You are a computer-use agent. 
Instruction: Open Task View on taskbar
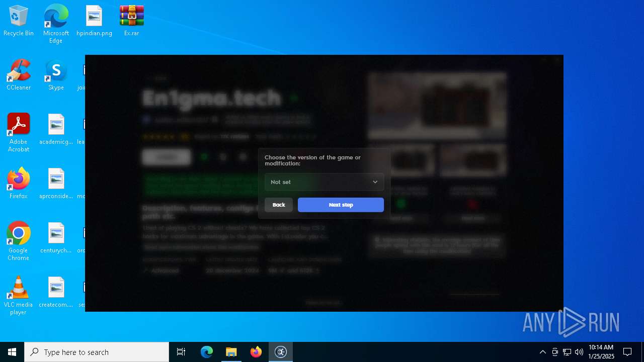(181, 352)
